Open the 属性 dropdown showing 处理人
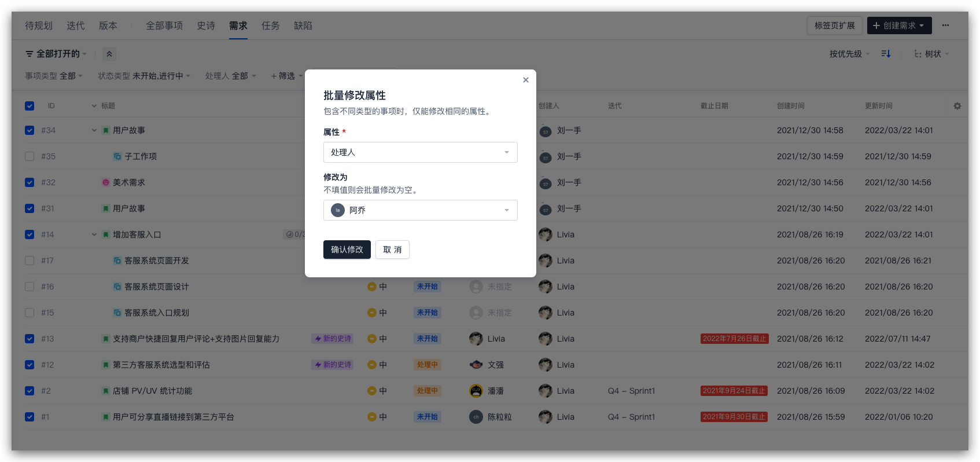 (420, 152)
